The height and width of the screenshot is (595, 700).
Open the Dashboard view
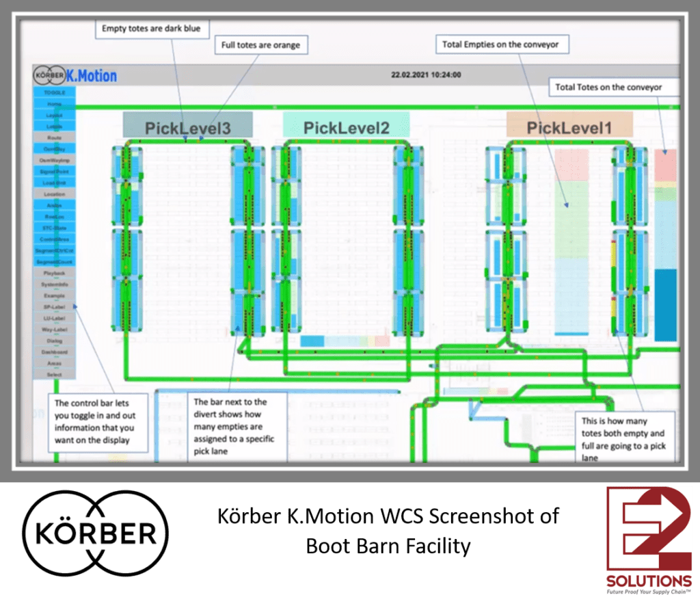55,351
